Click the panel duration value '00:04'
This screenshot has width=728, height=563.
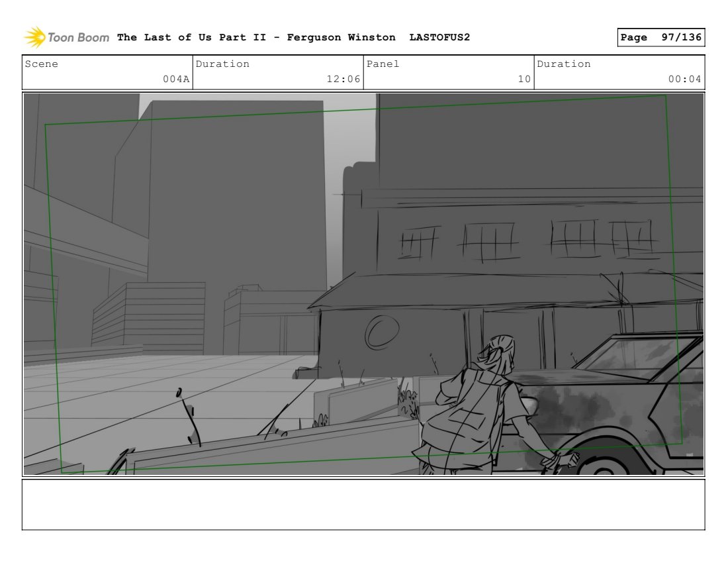point(684,79)
